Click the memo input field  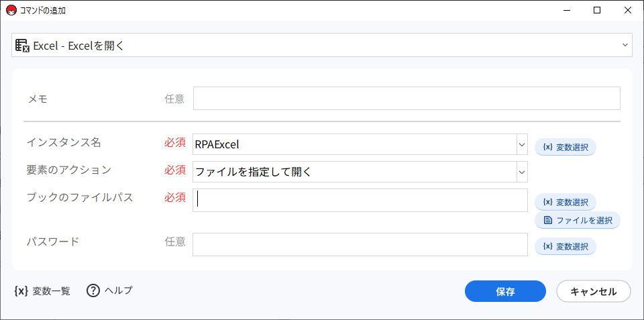point(407,99)
